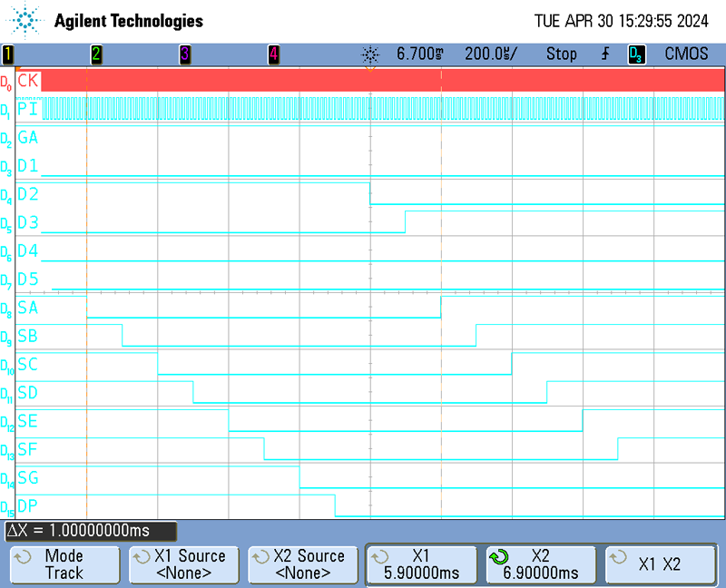Select the purple channel 3 indicator
The height and width of the screenshot is (588, 726).
(184, 54)
